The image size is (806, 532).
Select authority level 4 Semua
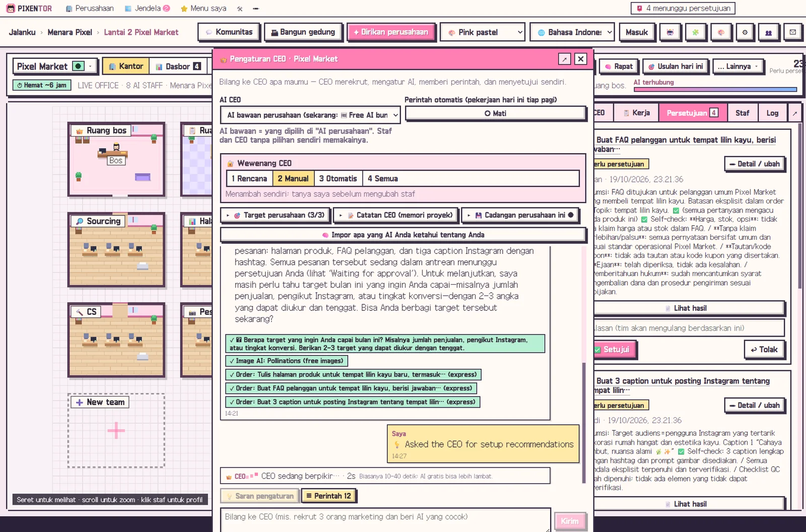[383, 178]
